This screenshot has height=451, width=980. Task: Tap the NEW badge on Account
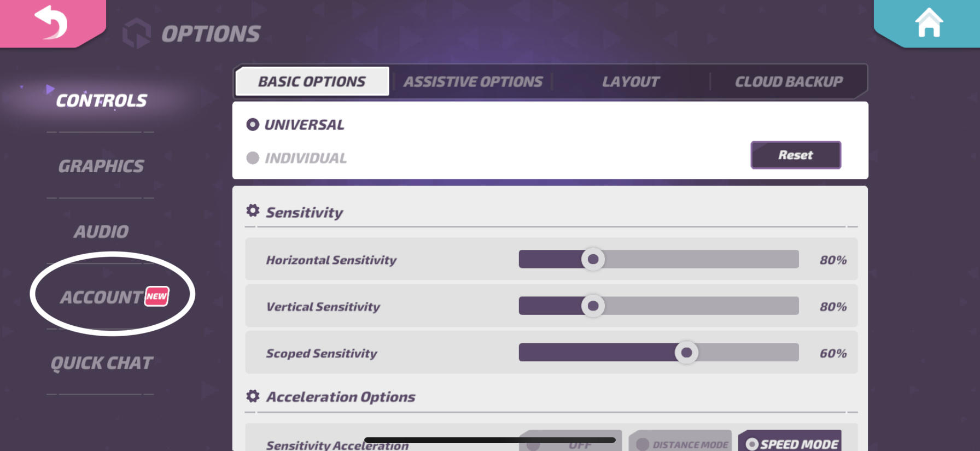pos(157,296)
